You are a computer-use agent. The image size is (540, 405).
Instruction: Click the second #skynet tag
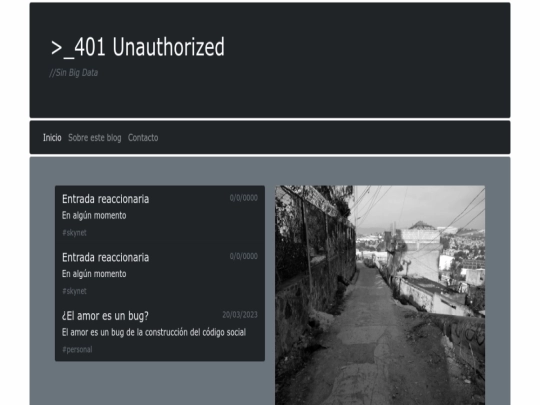74,291
